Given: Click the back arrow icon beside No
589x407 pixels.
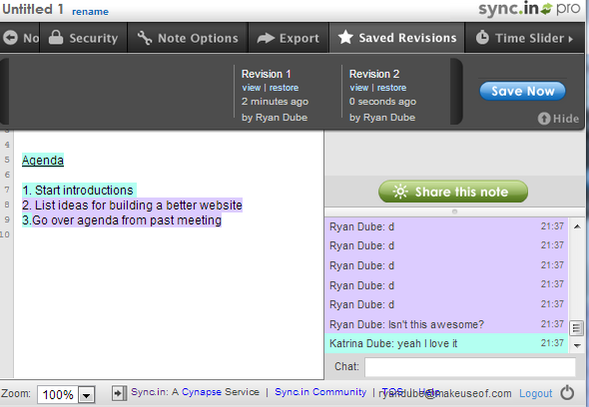Looking at the screenshot, I should (x=11, y=38).
